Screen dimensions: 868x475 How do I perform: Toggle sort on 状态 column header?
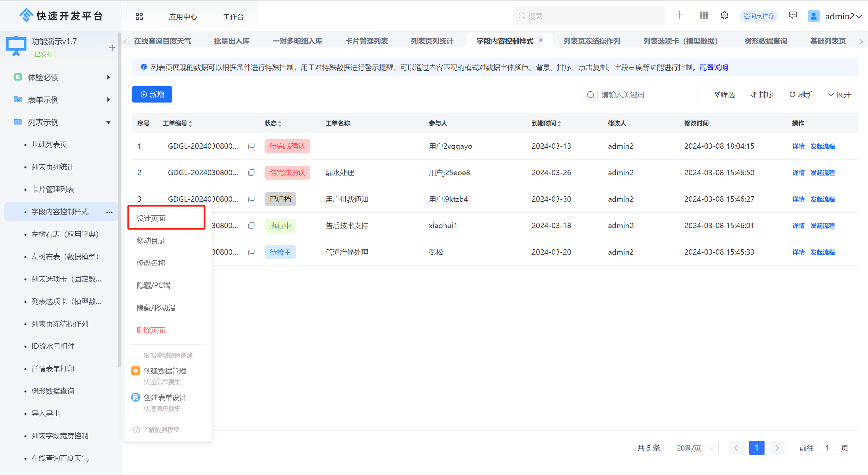click(x=280, y=124)
